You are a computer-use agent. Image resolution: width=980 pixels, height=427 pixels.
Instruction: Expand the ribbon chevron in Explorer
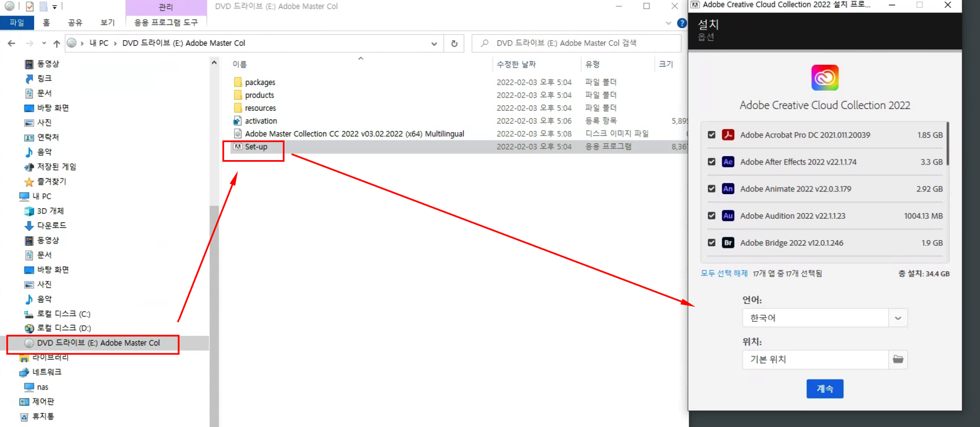click(x=668, y=23)
